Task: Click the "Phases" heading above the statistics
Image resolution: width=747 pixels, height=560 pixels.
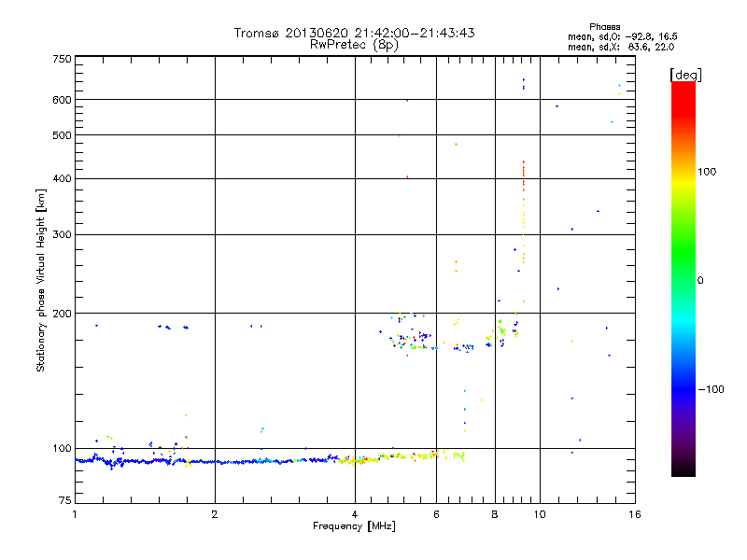Action: [604, 27]
